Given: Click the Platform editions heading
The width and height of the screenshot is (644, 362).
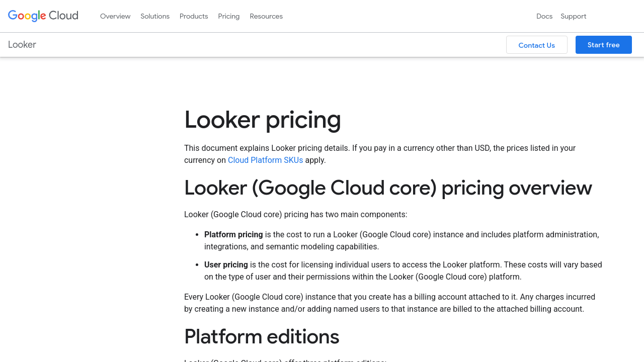Looking at the screenshot, I should tap(262, 336).
